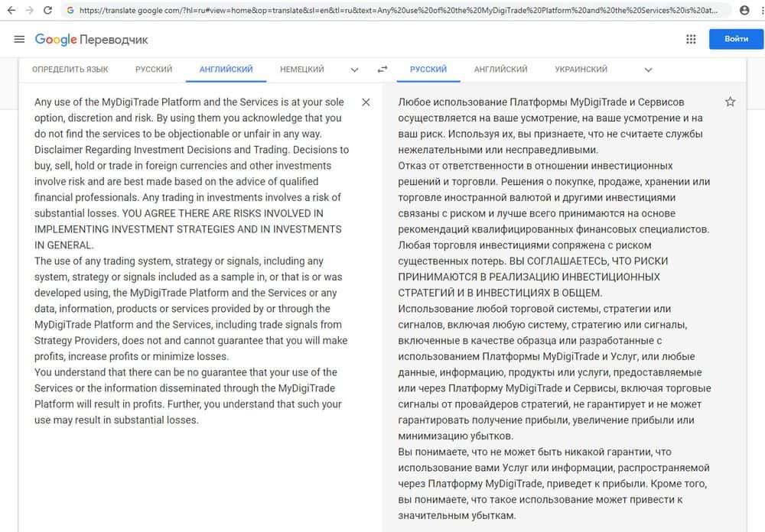Open the Google apps grid
Image resolution: width=765 pixels, height=532 pixels.
pos(691,39)
